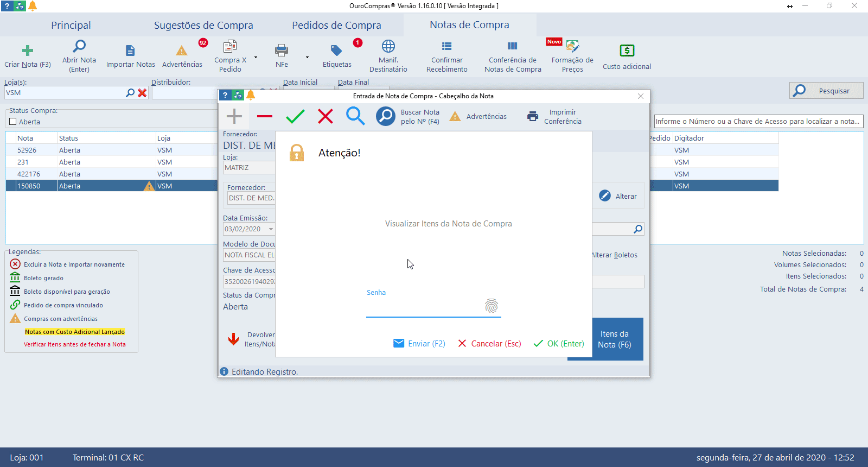
Task: Expand the NFe dropdown arrow
Action: coord(307,57)
